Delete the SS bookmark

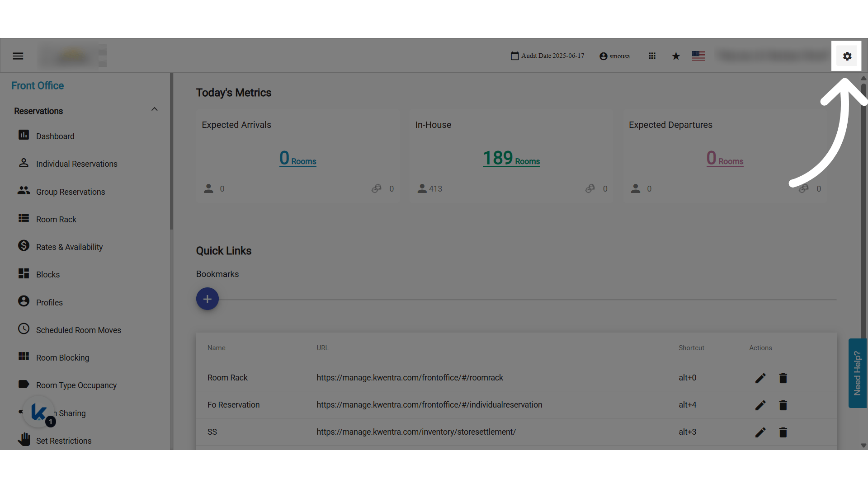(x=783, y=432)
